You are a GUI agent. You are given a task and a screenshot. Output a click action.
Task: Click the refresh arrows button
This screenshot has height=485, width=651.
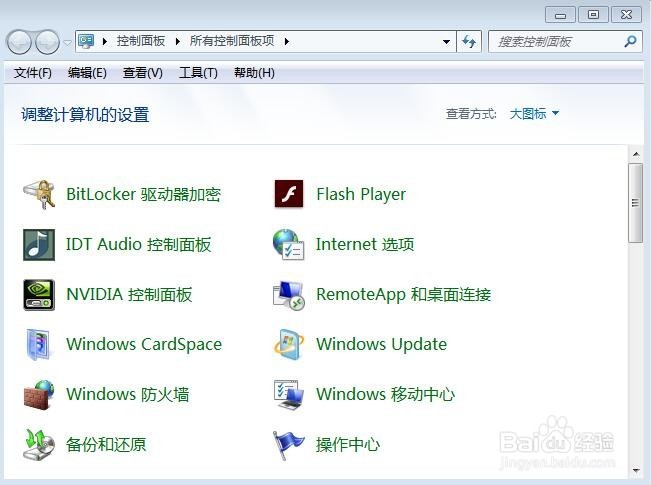click(469, 42)
